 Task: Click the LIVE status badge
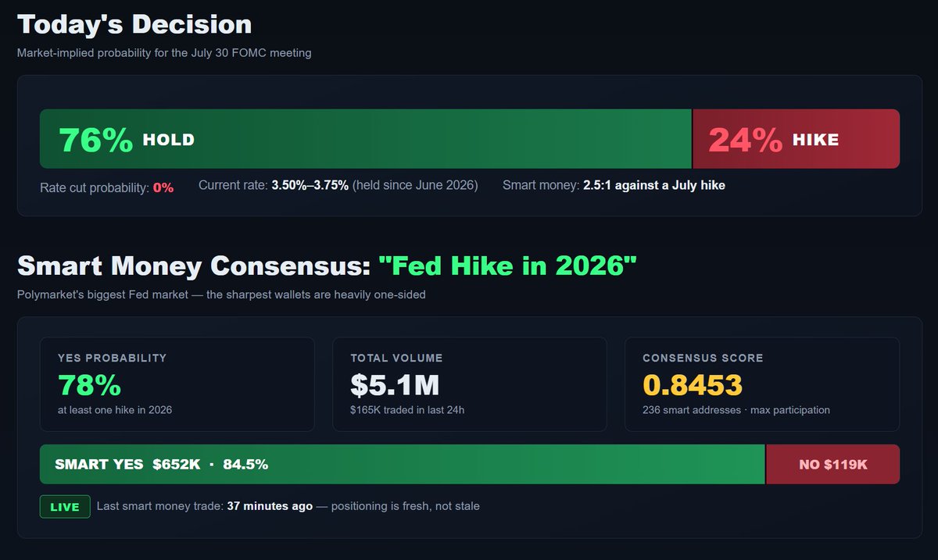coord(65,507)
